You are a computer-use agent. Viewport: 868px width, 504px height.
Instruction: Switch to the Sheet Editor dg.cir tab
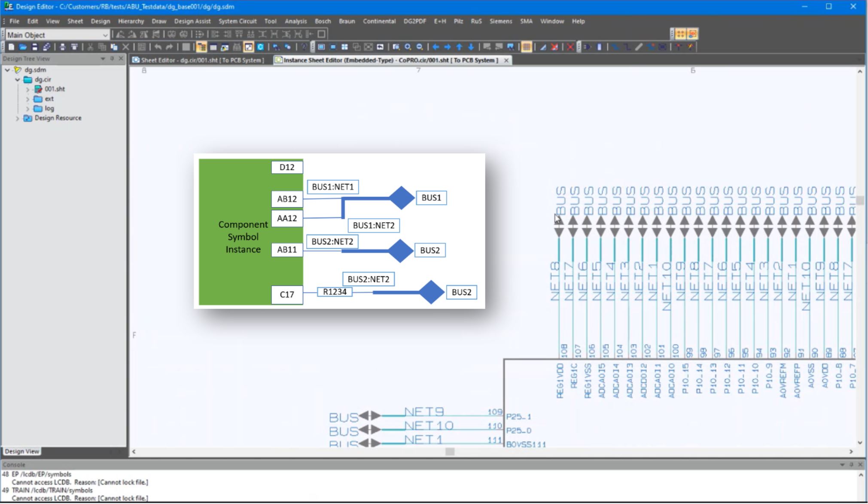coord(198,60)
